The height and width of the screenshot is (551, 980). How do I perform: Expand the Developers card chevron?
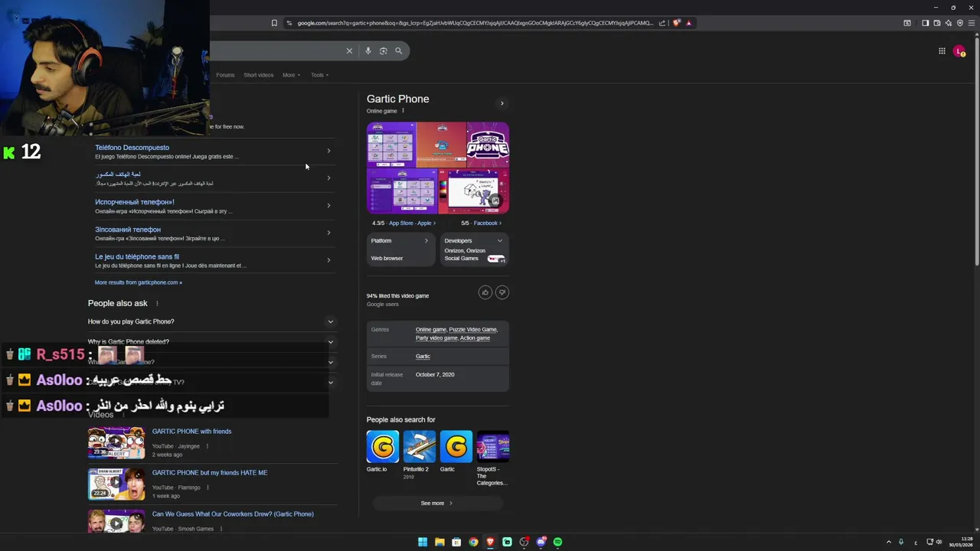pos(500,241)
